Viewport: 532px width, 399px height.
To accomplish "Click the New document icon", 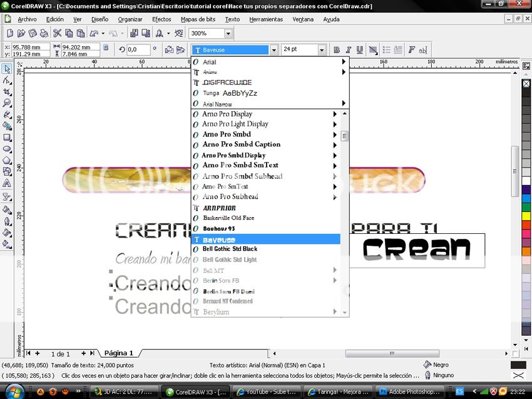I will (x=10, y=33).
